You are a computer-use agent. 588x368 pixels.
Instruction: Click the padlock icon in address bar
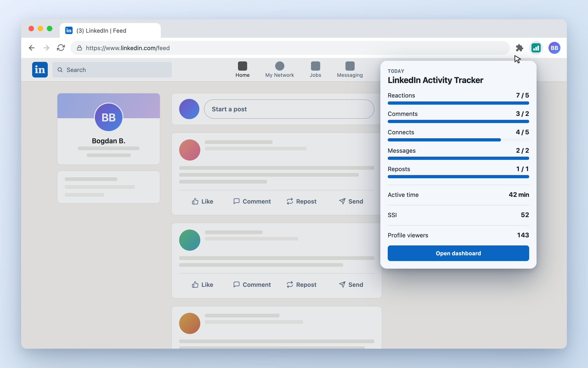[x=79, y=48]
